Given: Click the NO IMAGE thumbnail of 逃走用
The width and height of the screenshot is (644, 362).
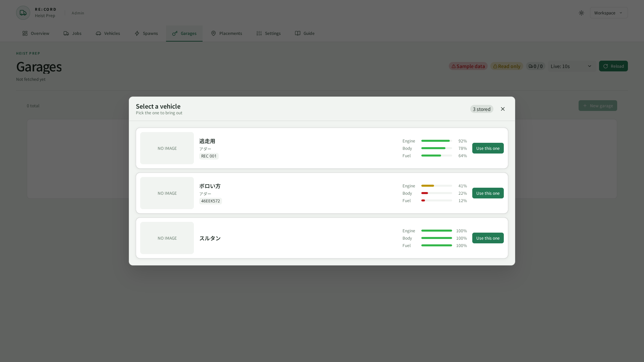Looking at the screenshot, I should pyautogui.click(x=167, y=148).
